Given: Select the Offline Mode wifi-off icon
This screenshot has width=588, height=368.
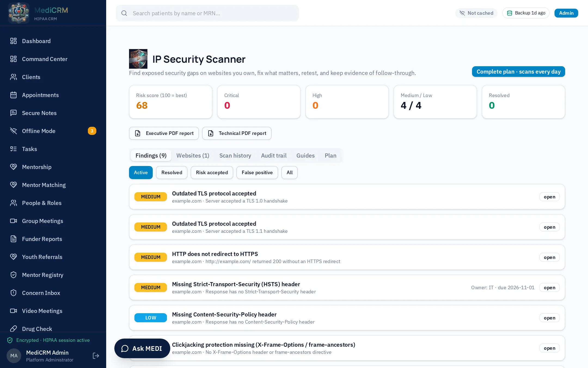Looking at the screenshot, I should pos(13,131).
